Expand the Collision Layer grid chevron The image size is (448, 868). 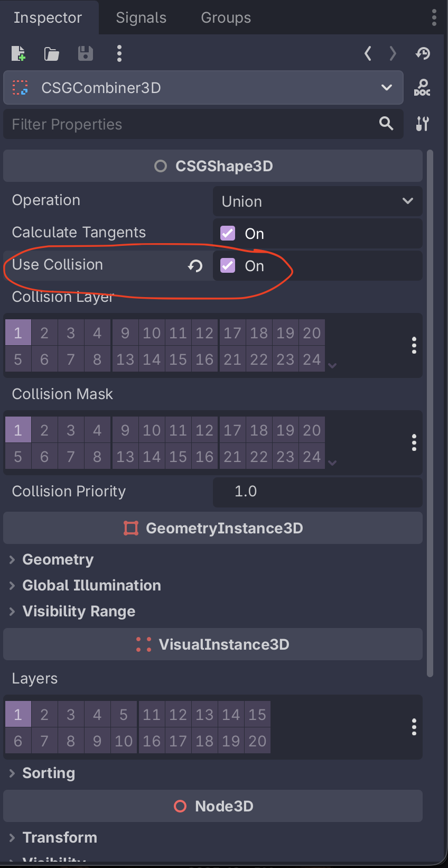point(332,365)
